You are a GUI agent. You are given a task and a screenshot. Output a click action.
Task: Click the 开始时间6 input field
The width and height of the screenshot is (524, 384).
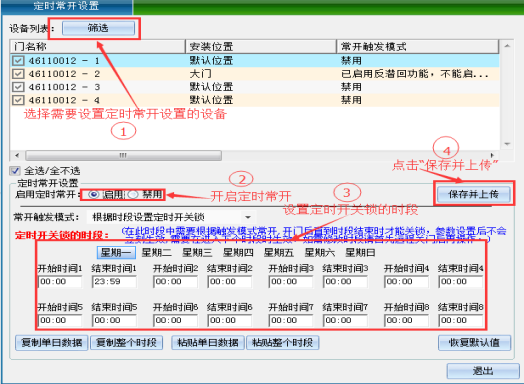[x=175, y=320]
